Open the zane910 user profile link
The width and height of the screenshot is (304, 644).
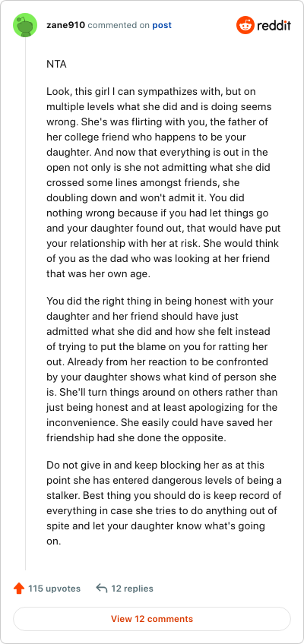pyautogui.click(x=65, y=25)
